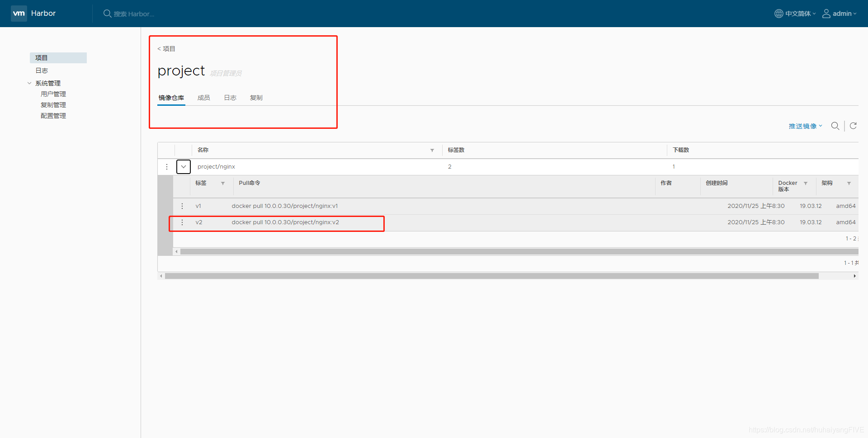The image size is (868, 438).
Task: Click the VMware Harbor logo icon
Action: [19, 14]
